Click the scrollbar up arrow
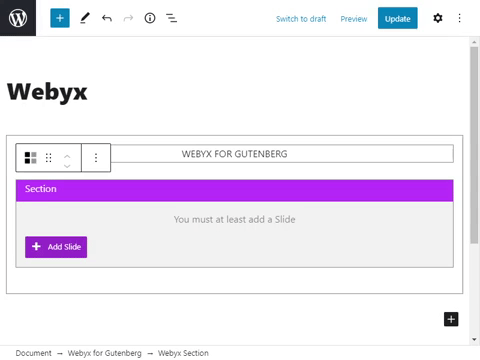This screenshot has height=360, width=480. [474, 42]
